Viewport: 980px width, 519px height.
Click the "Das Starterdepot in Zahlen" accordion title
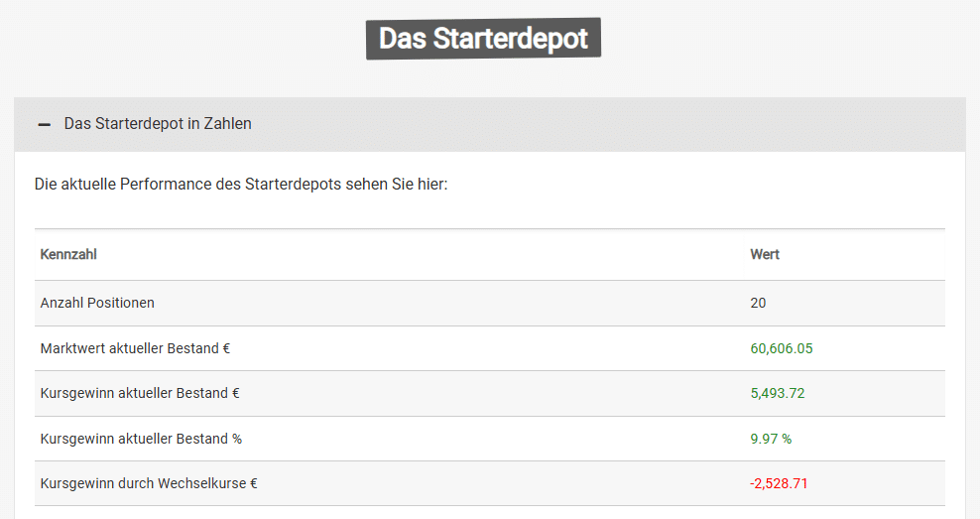(x=158, y=124)
